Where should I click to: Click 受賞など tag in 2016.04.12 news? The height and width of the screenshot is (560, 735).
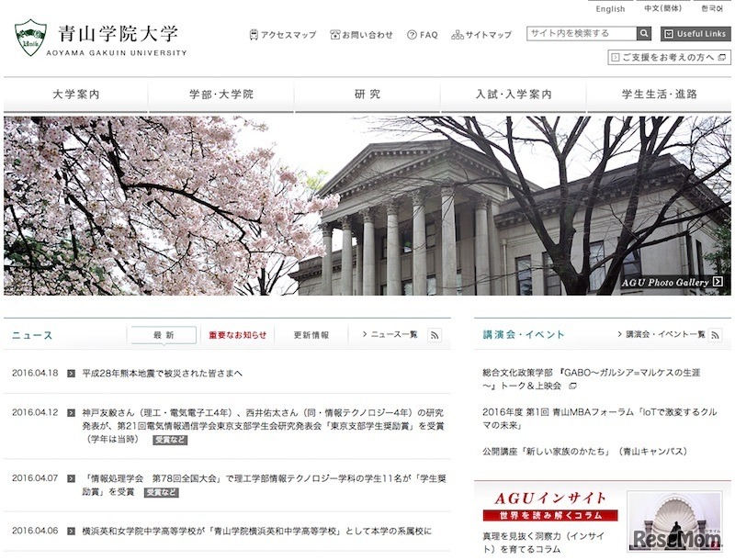pos(170,440)
